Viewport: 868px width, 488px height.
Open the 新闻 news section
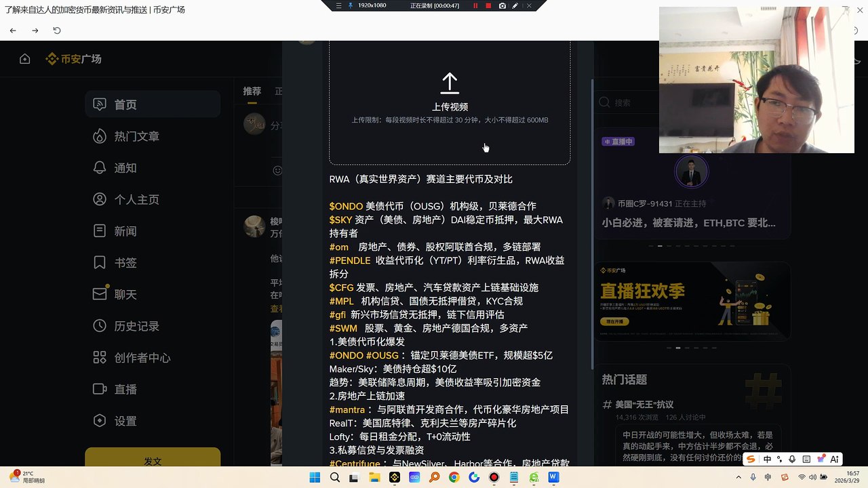(153, 231)
